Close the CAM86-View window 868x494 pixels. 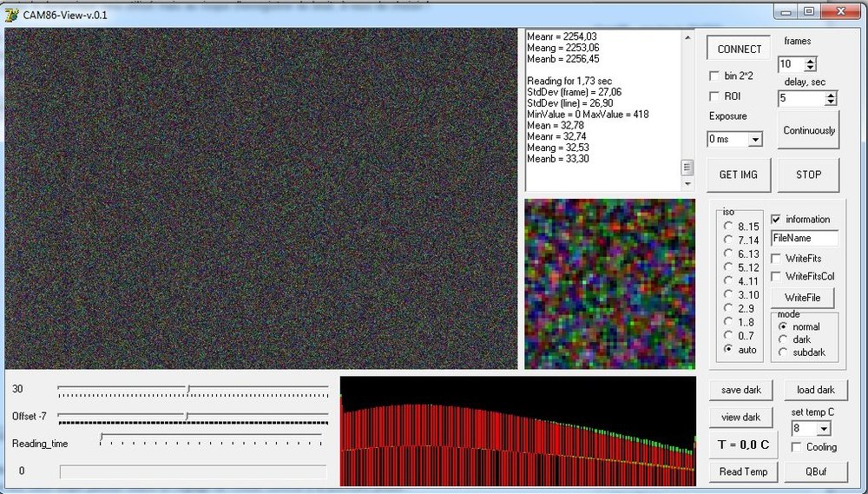click(x=840, y=12)
